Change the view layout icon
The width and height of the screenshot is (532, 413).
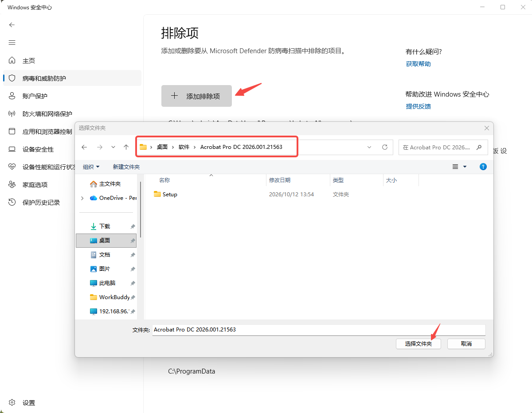tap(455, 167)
